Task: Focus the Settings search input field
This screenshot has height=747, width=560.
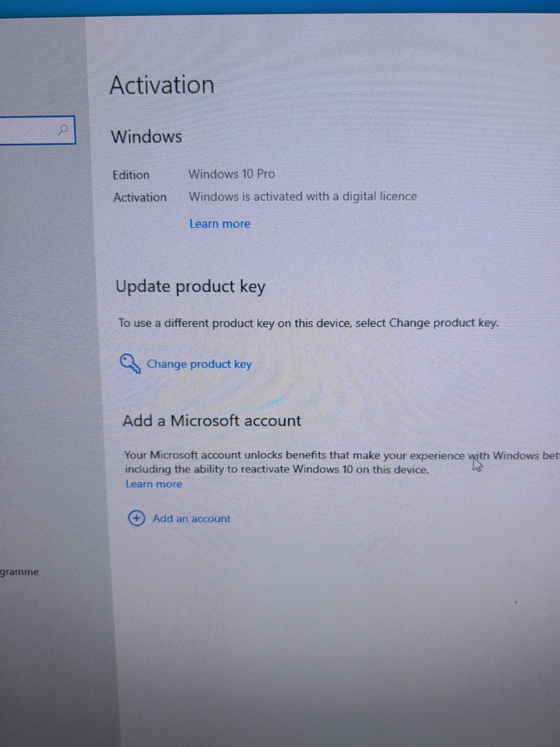Action: (x=37, y=130)
